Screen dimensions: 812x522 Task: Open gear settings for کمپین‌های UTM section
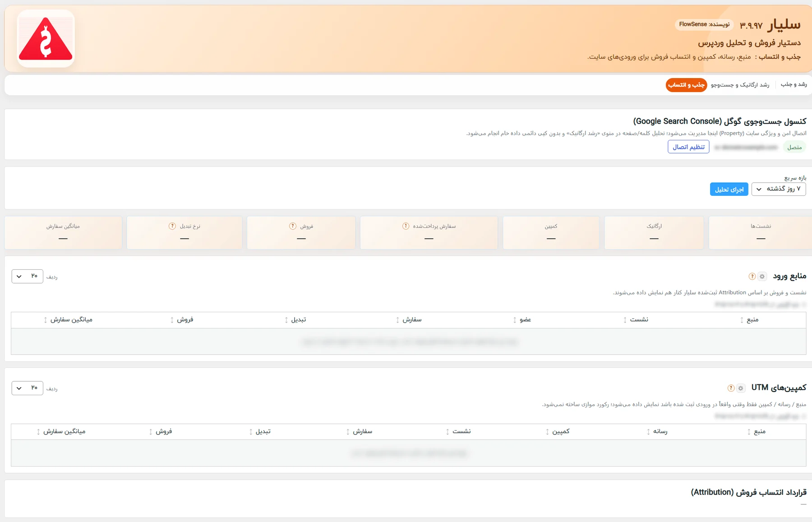tap(741, 388)
